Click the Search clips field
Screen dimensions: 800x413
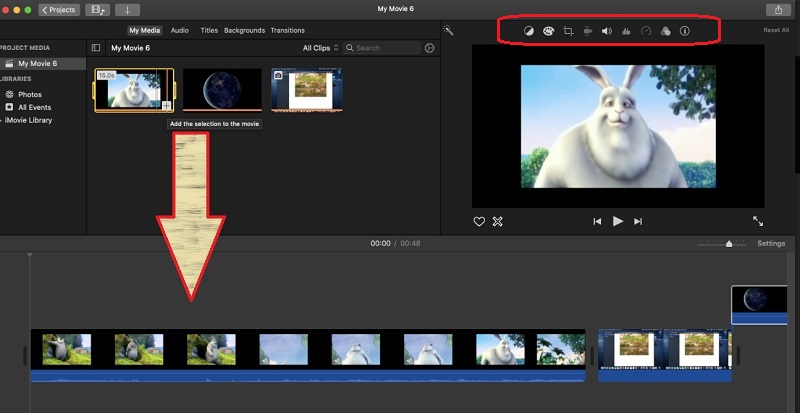pos(382,48)
